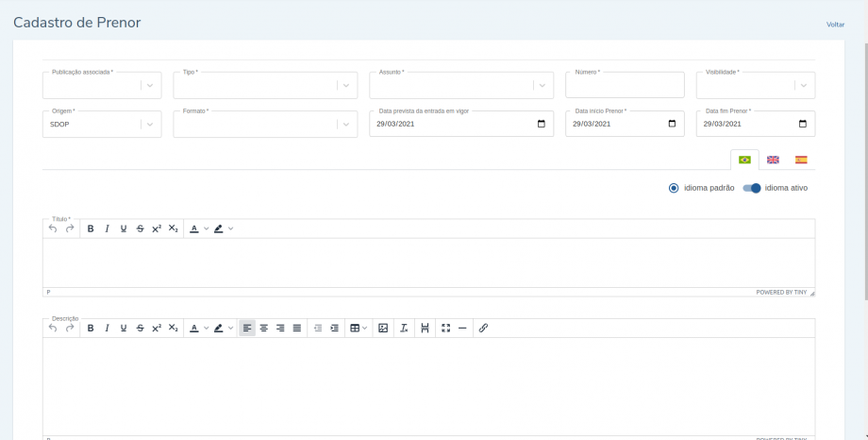Apply strikethrough in the Título editor
Screen dimensions: 868x440
pos(140,228)
